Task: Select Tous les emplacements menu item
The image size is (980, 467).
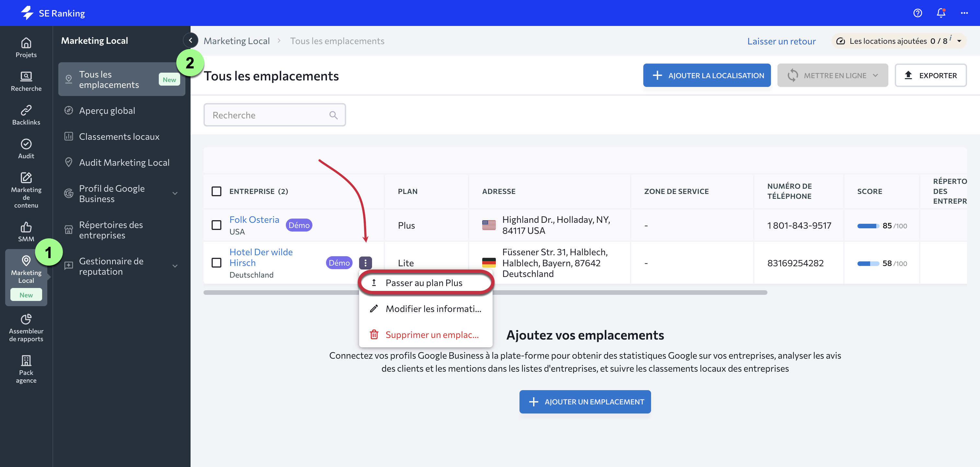Action: (x=122, y=79)
